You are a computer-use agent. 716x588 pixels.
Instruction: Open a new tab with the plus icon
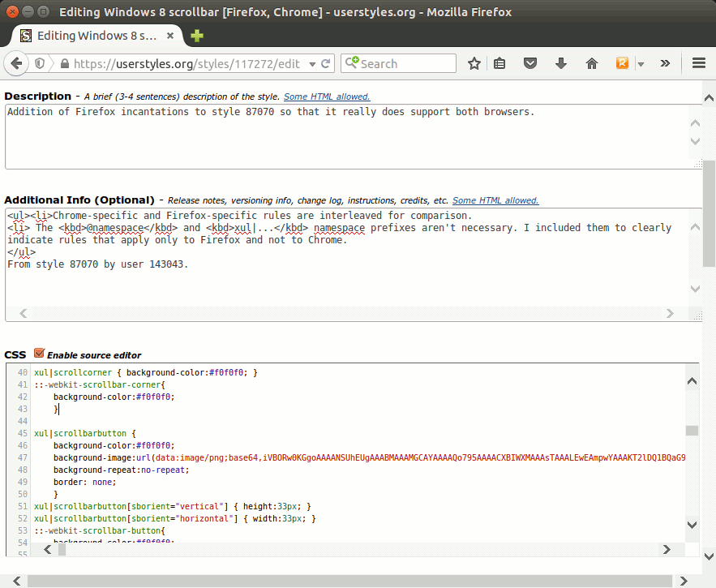[197, 35]
